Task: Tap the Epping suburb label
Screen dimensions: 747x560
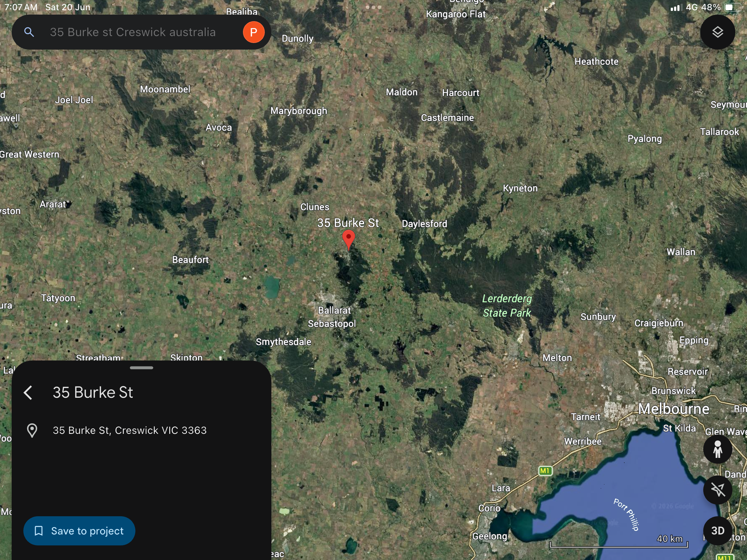Action: pos(694,341)
